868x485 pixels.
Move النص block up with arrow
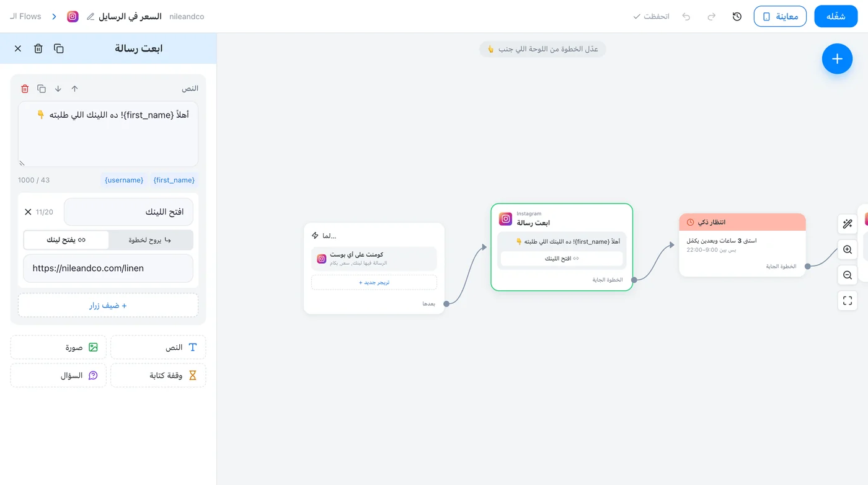(x=74, y=89)
